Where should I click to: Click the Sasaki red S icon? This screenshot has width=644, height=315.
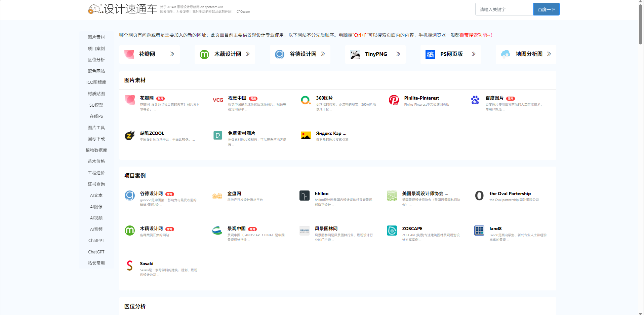[130, 266]
